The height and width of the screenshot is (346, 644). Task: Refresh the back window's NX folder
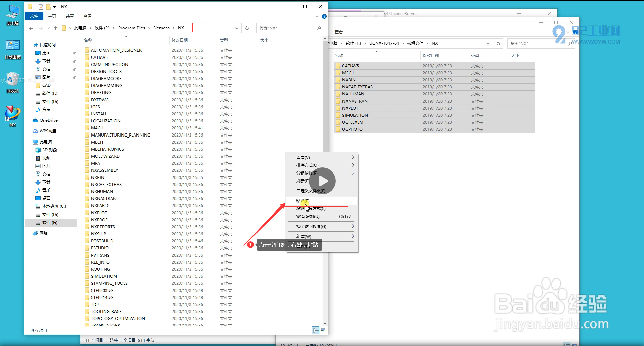click(498, 43)
